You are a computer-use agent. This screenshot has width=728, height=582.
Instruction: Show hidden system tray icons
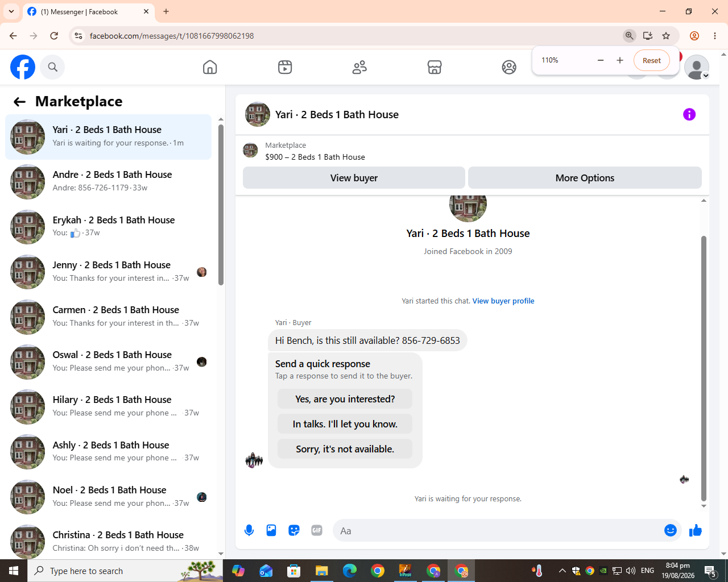point(562,571)
